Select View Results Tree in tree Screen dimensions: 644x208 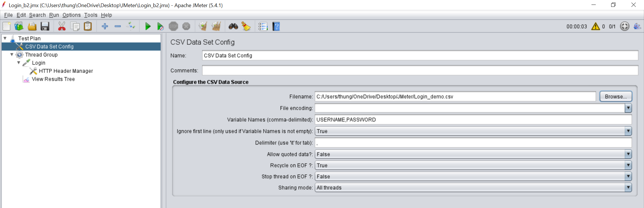coord(53,79)
